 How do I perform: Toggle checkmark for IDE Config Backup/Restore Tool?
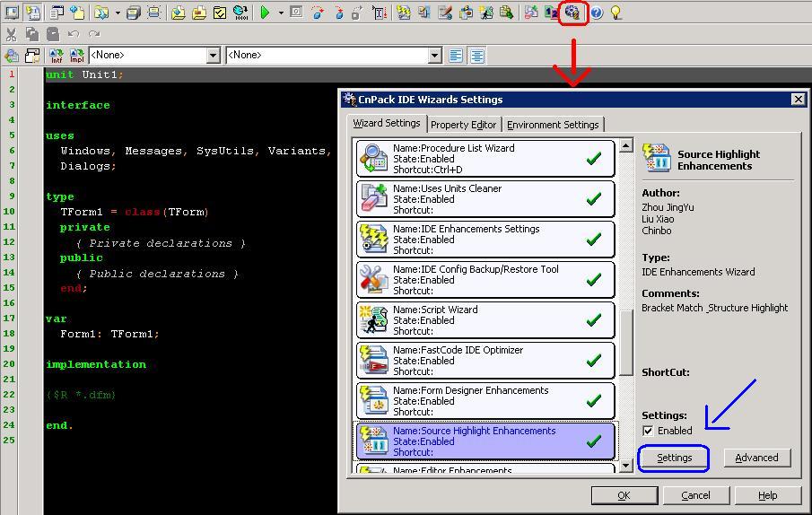pyautogui.click(x=594, y=280)
